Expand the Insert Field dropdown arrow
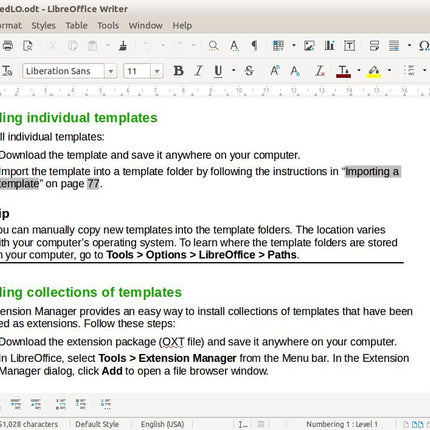Image resolution: width=430 pixels, height=430 pixels. click(409, 45)
